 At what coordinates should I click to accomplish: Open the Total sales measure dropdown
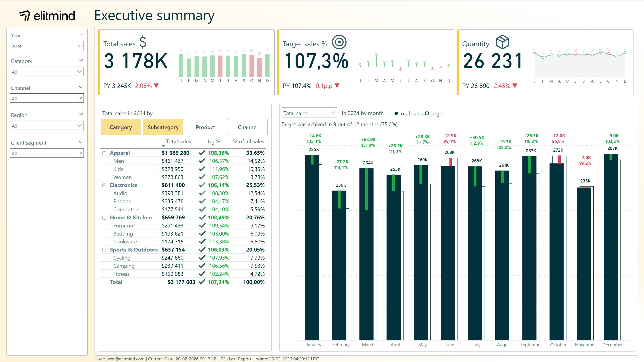click(x=309, y=113)
